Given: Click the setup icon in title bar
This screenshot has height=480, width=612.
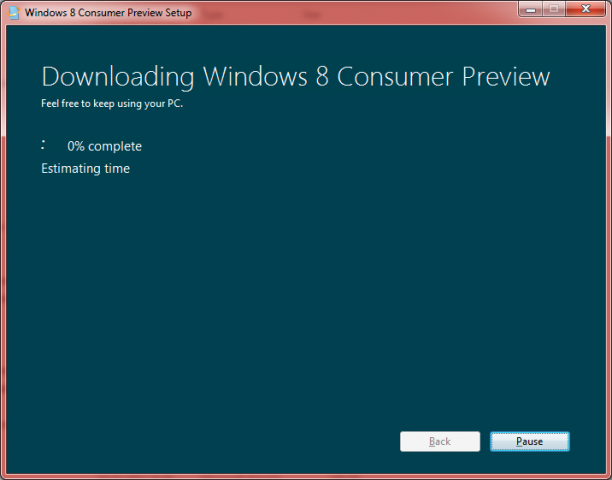Looking at the screenshot, I should (x=14, y=12).
